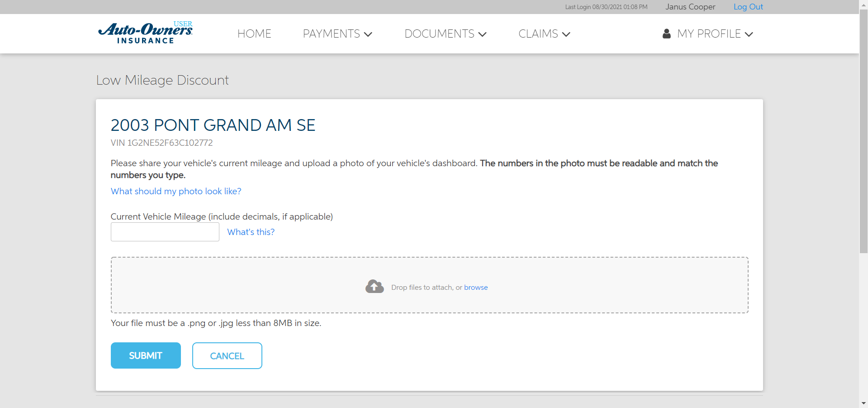Image resolution: width=868 pixels, height=408 pixels.
Task: Click the Janus Cooper user name
Action: [x=690, y=7]
